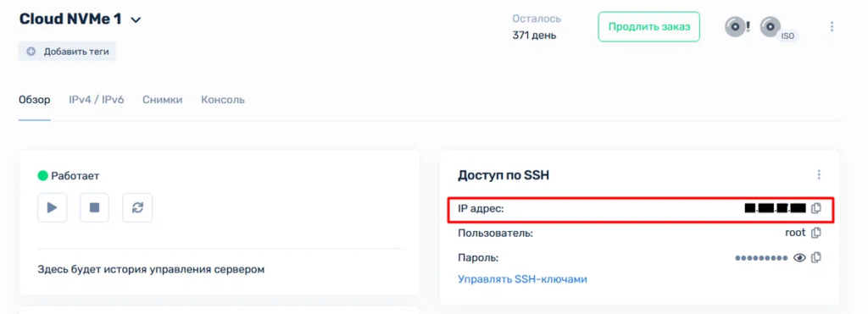Open the ISO disk mount icon
The width and height of the screenshot is (868, 314).
coord(777,29)
